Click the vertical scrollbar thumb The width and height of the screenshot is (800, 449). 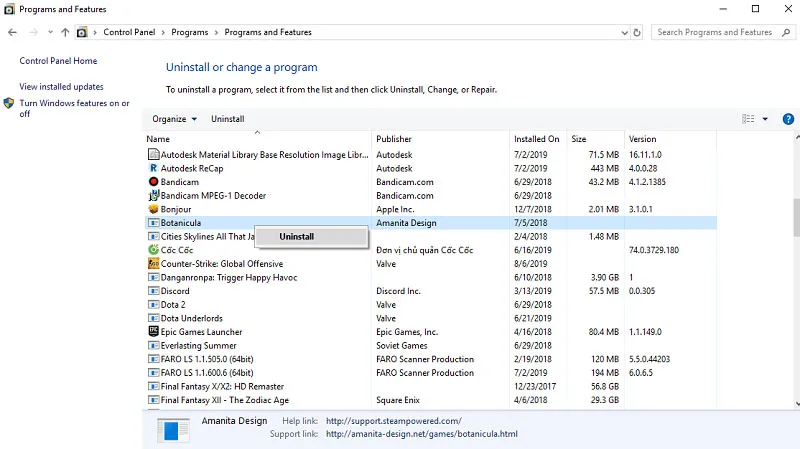coord(796,217)
